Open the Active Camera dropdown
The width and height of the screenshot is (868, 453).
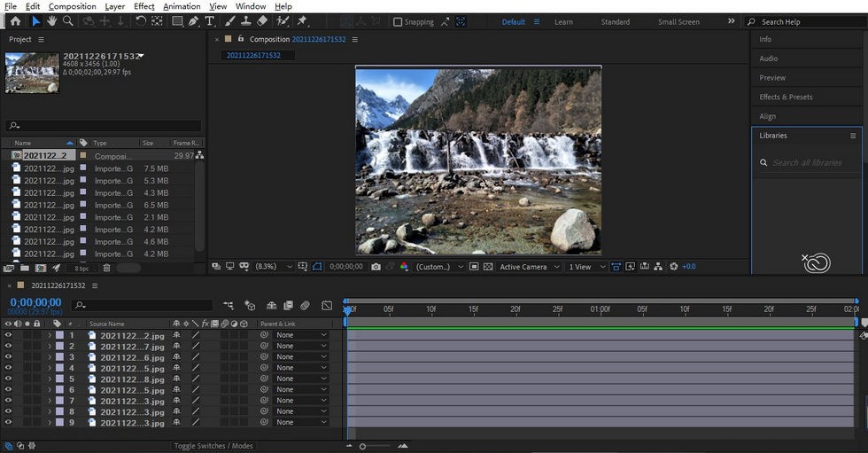tap(529, 267)
